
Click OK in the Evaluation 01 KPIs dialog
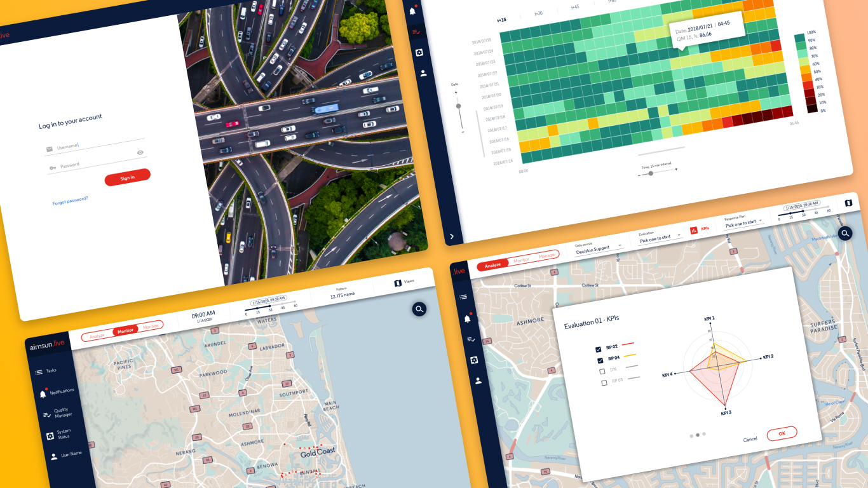click(x=782, y=433)
